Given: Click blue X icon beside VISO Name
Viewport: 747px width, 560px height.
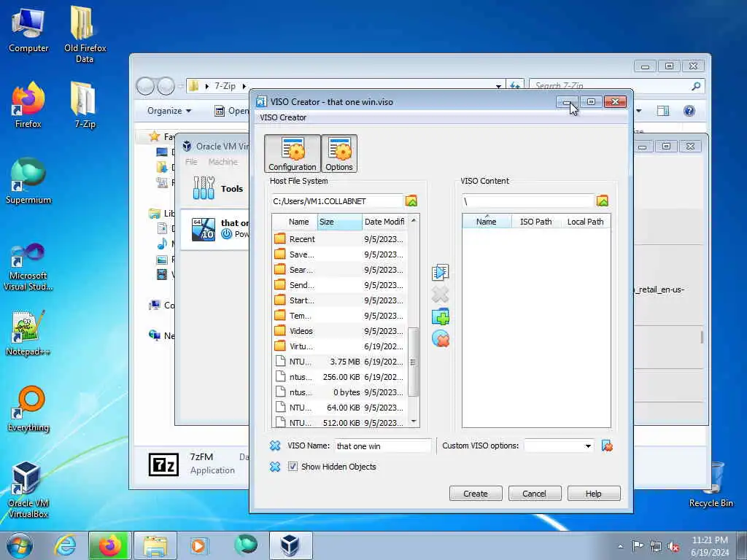Looking at the screenshot, I should (x=275, y=446).
